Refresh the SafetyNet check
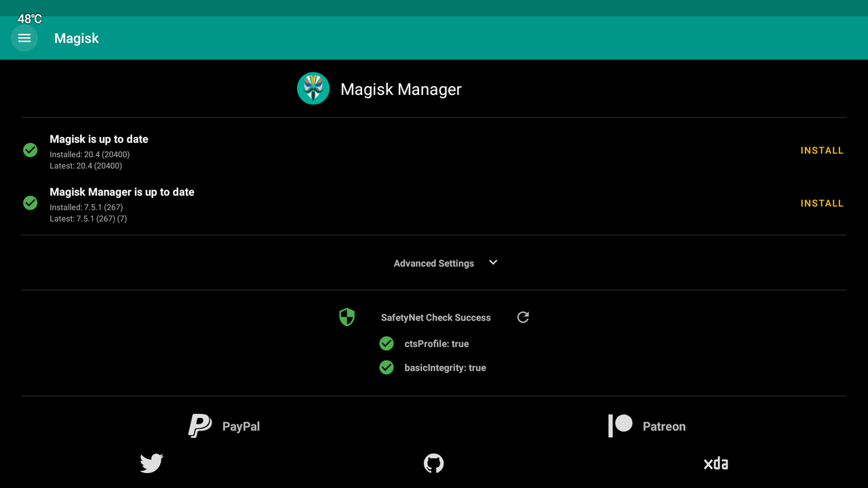 tap(523, 317)
